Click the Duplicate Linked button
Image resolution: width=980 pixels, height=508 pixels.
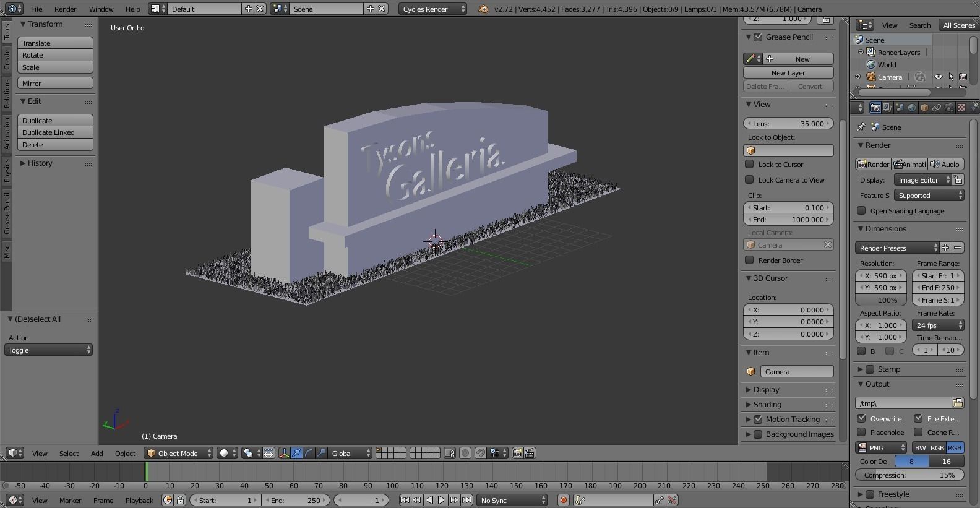55,132
